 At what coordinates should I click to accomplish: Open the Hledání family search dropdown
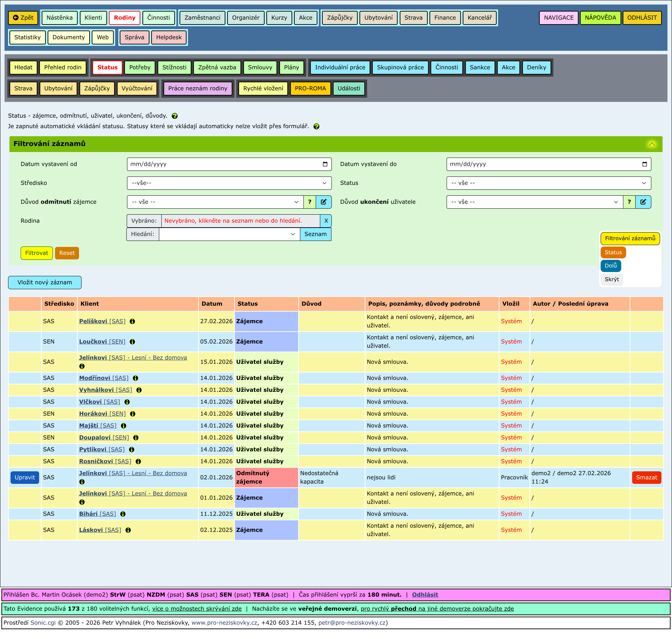coord(229,234)
